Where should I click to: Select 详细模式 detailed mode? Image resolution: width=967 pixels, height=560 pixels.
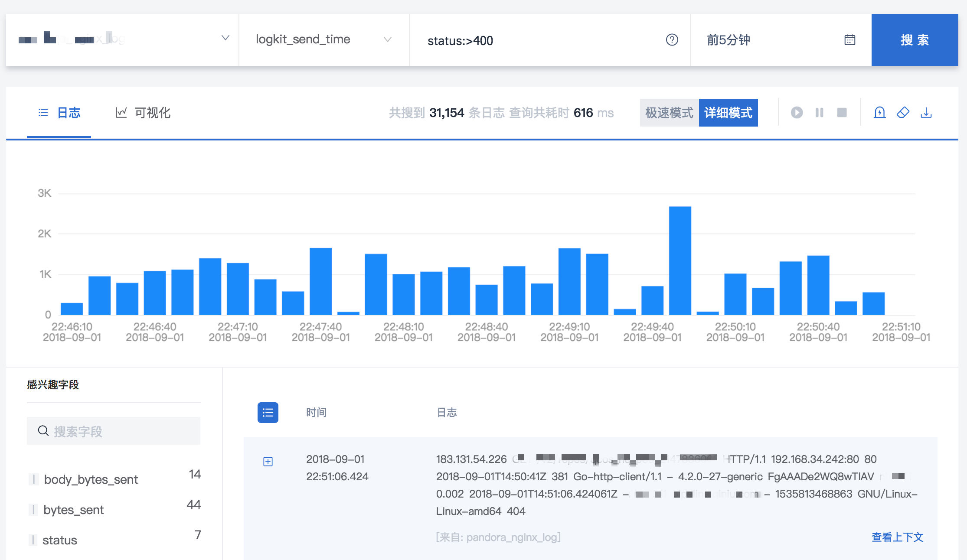point(729,113)
